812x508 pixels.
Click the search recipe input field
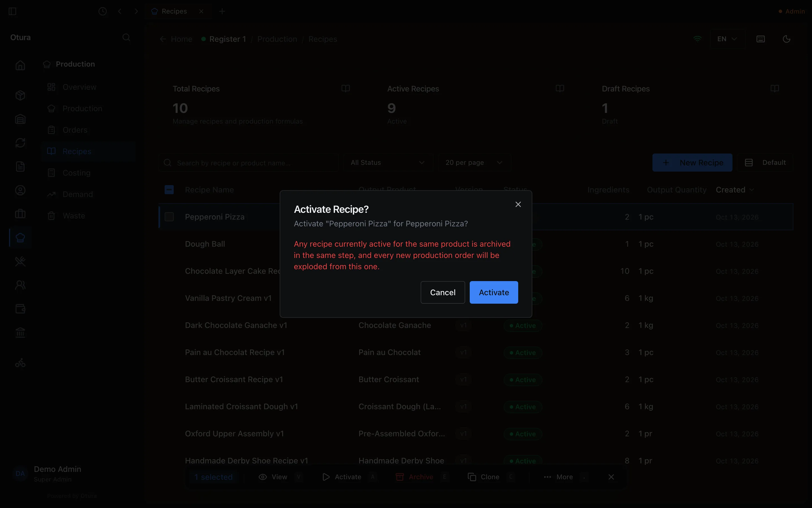[249, 163]
